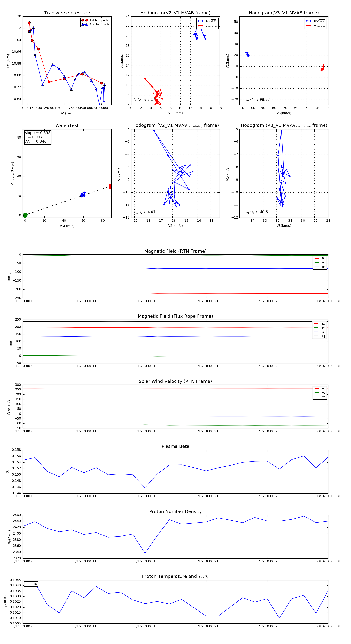Image resolution: width=351 pixels, height=644 pixels.
Task: Select the "1st half path" legend entry
Action: (95, 20)
